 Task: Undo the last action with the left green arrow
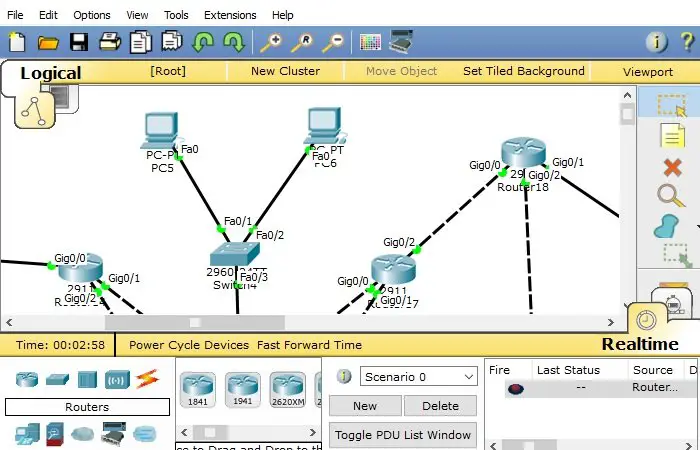(x=203, y=42)
